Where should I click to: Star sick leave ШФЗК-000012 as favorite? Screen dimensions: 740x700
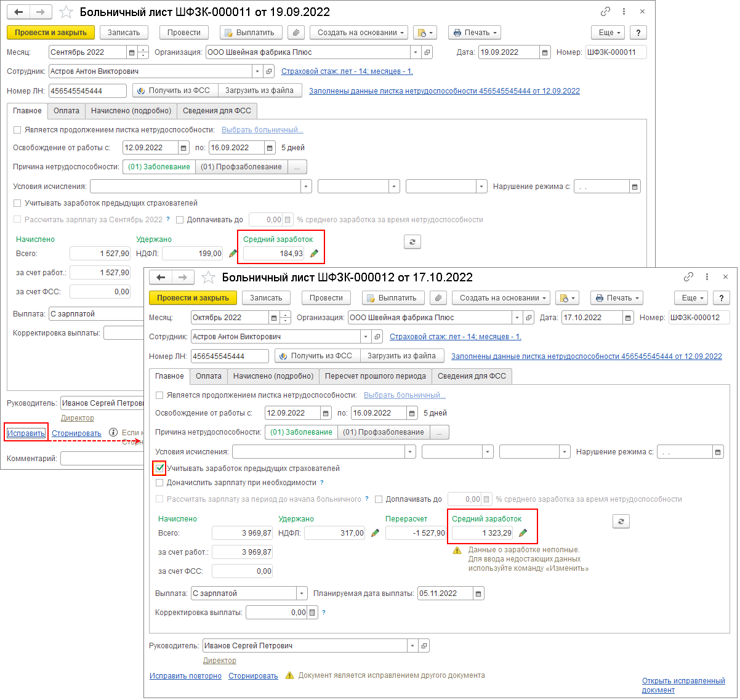208,278
